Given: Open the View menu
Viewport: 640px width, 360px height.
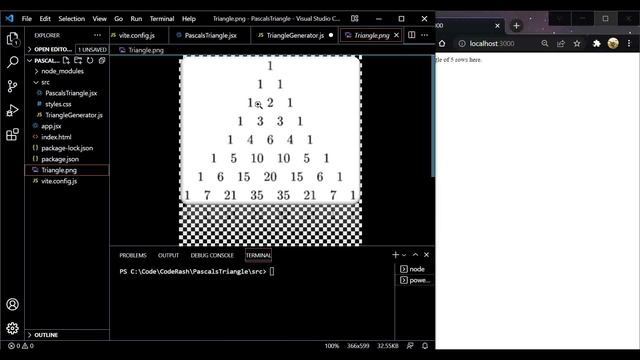Looking at the screenshot, I should coord(99,18).
